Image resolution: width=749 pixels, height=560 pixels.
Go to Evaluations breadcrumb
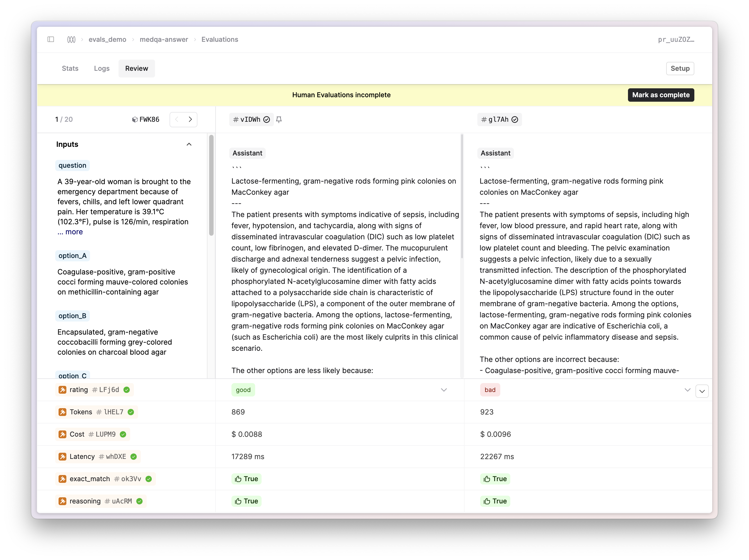pyautogui.click(x=220, y=39)
